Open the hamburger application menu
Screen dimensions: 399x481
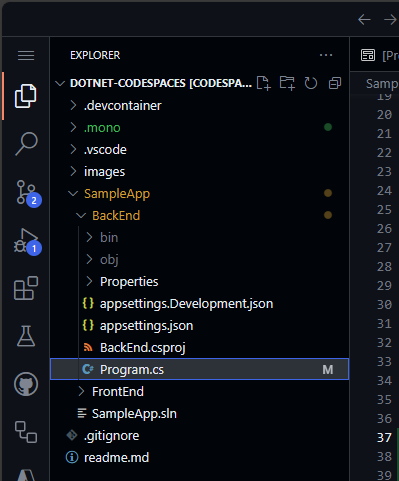[26, 55]
